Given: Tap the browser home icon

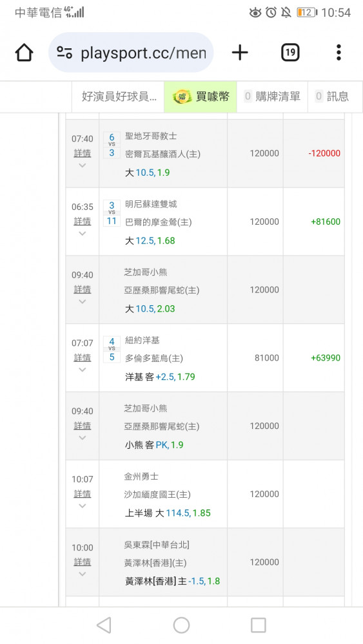Looking at the screenshot, I should pyautogui.click(x=24, y=53).
